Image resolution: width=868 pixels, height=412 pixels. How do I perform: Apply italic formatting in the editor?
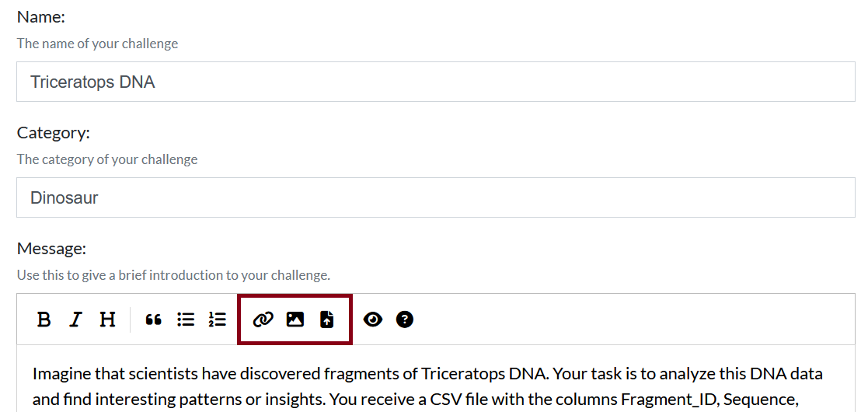point(75,319)
